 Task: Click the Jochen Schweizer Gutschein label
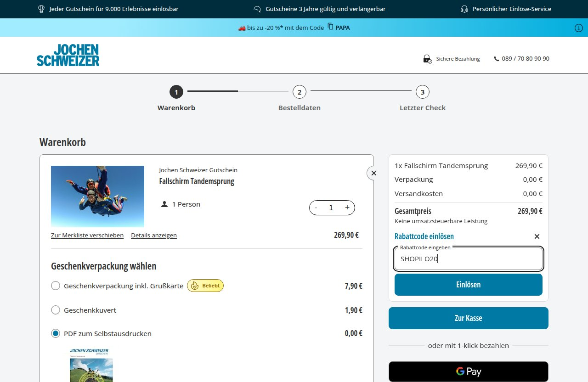point(198,170)
